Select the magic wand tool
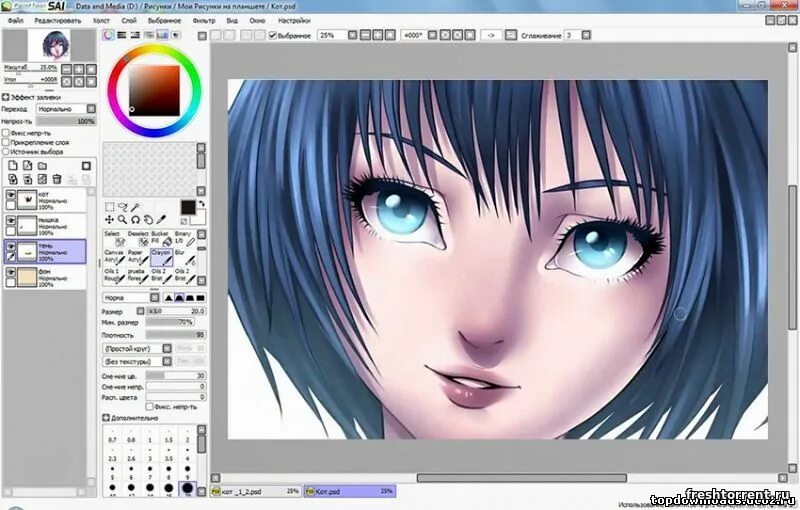This screenshot has width=800, height=510. 135,207
